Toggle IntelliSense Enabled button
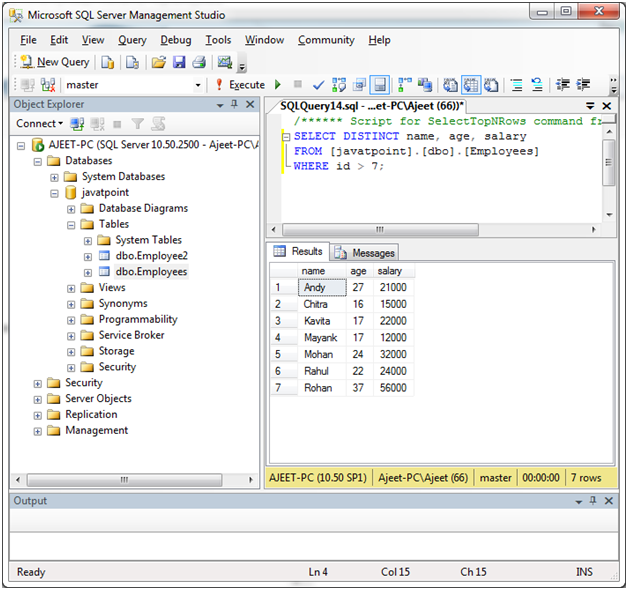 [x=379, y=85]
